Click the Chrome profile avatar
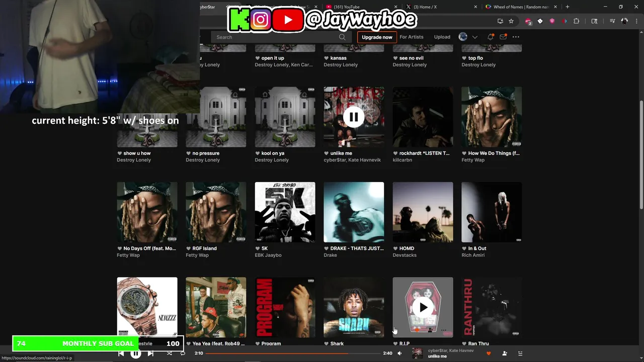The image size is (644, 362). pyautogui.click(x=624, y=21)
